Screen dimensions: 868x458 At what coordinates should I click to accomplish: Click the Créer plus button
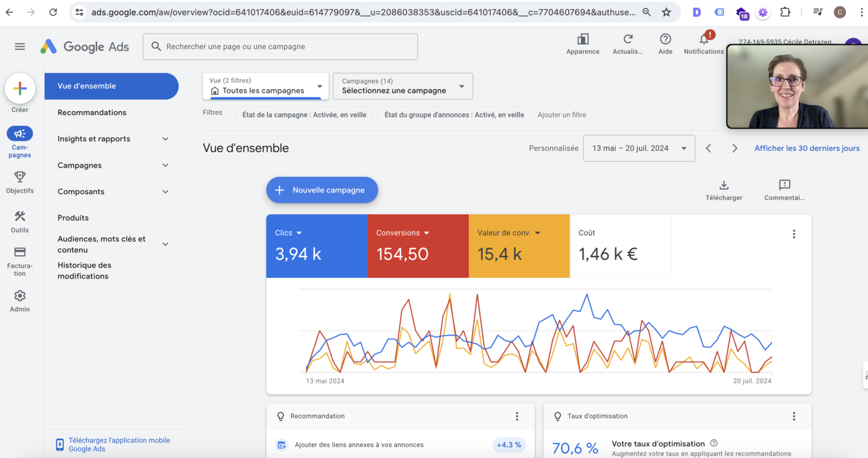(20, 88)
